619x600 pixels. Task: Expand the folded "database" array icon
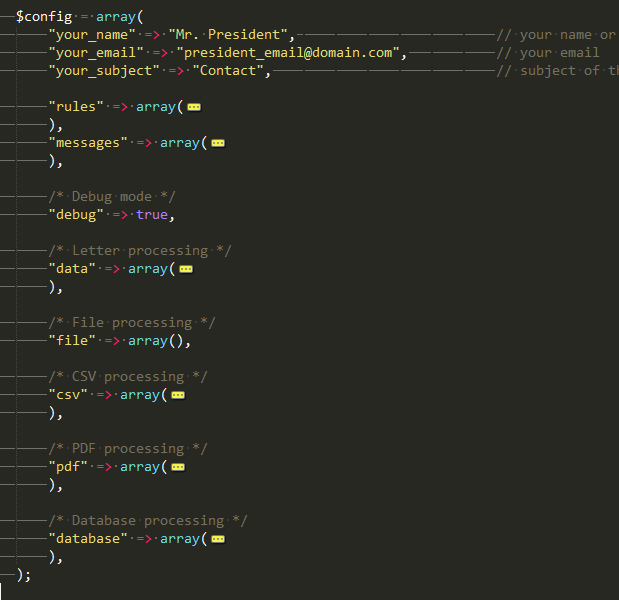coord(218,539)
